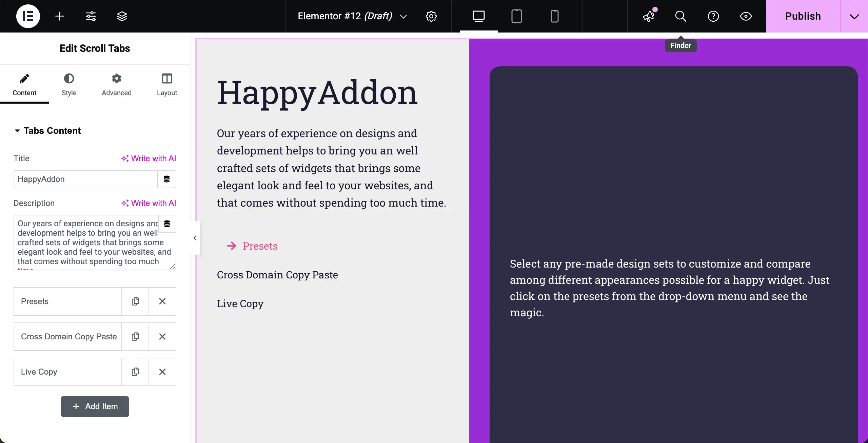Select Live Copy in preview

(x=240, y=304)
